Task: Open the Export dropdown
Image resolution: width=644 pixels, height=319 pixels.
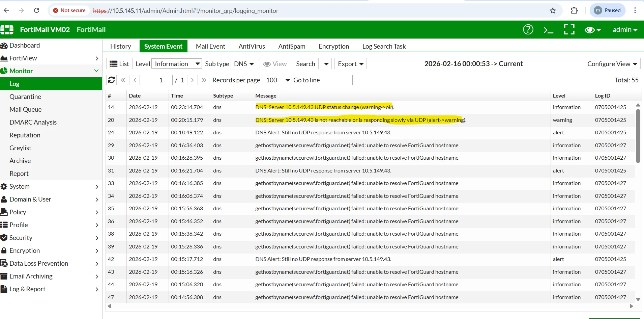Action: pos(351,64)
